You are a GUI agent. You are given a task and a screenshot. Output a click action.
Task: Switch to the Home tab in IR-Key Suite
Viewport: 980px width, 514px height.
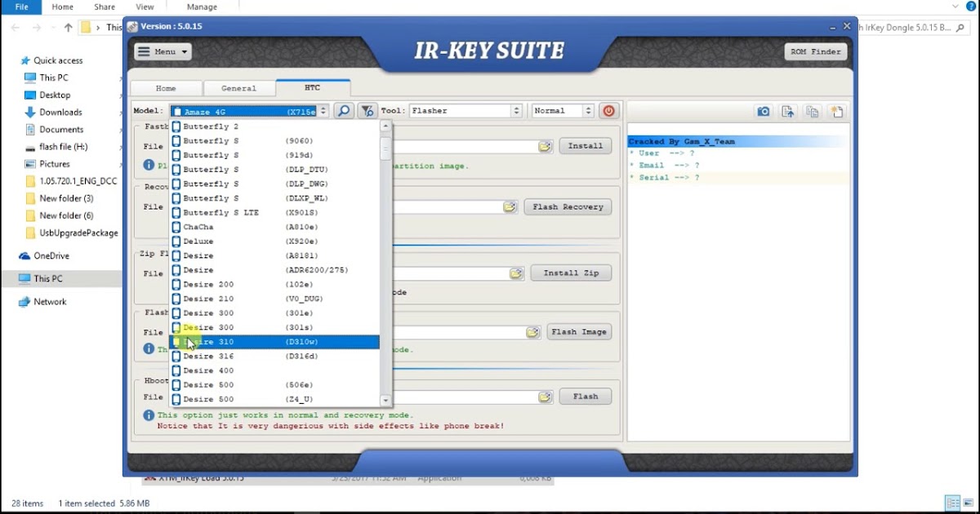pyautogui.click(x=166, y=88)
